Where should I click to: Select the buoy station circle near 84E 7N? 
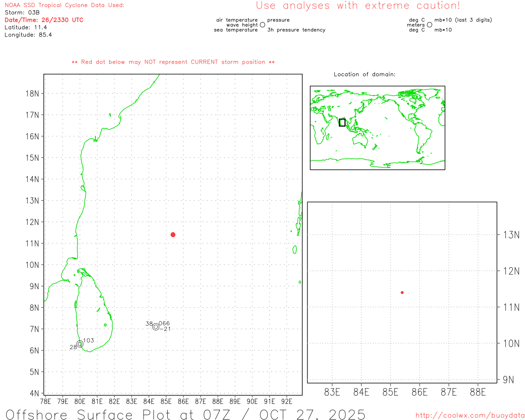155,327
